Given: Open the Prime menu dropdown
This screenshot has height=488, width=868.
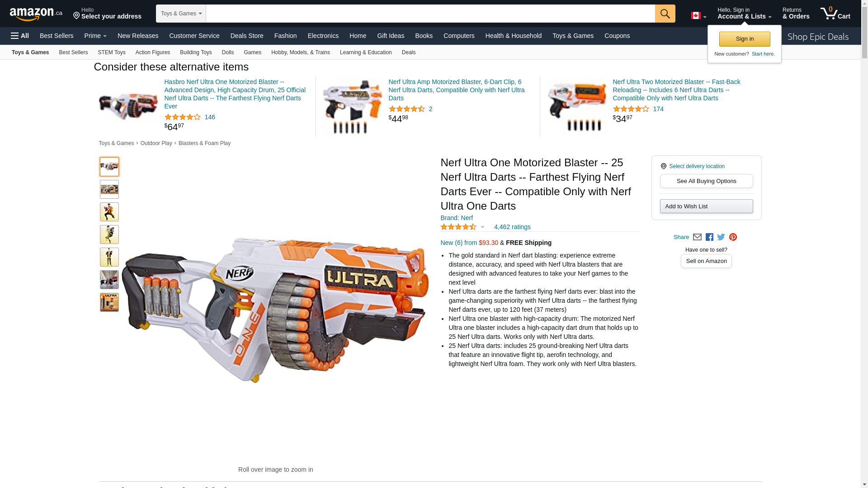Looking at the screenshot, I should tap(95, 36).
